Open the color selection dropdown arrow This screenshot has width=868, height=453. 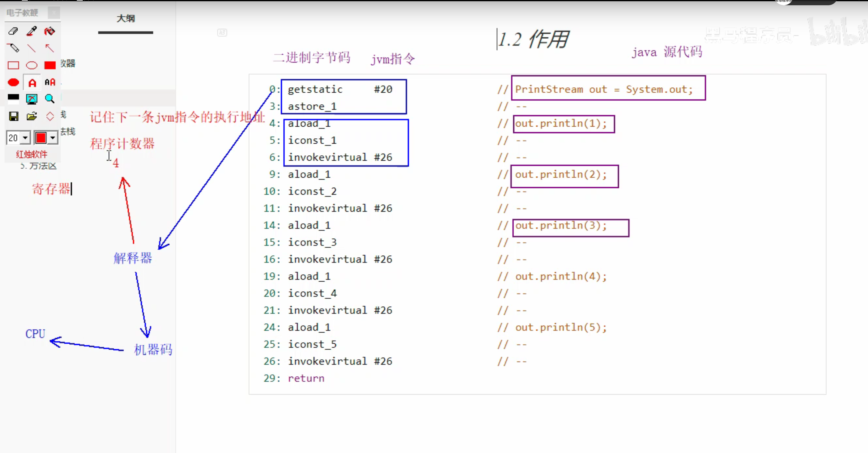click(53, 138)
